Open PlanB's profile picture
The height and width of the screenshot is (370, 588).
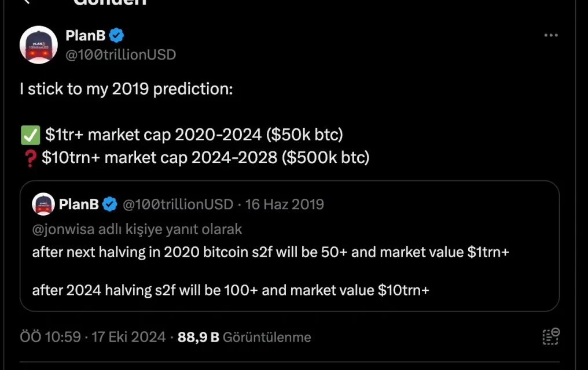(38, 45)
